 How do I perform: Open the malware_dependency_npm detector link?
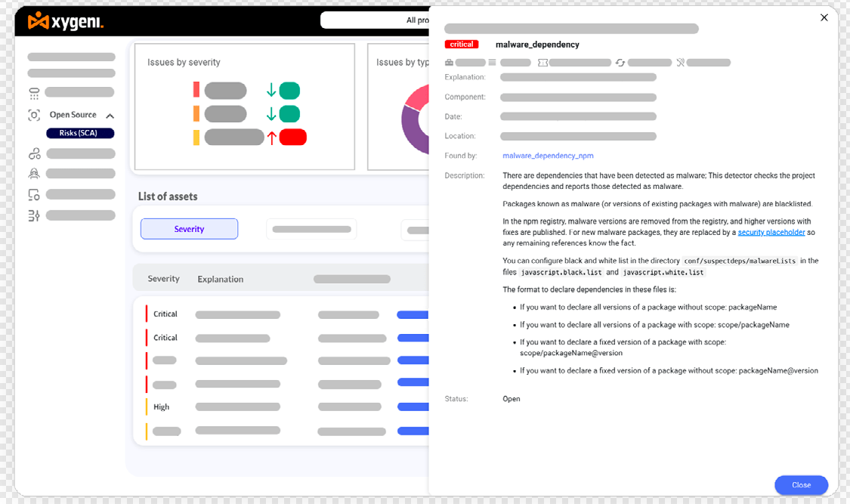(548, 156)
